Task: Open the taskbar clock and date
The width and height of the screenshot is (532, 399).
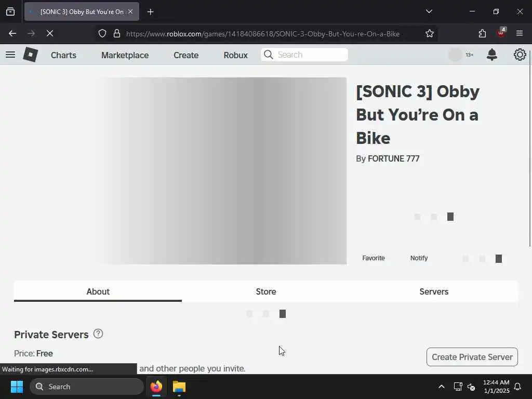Action: tap(496, 387)
